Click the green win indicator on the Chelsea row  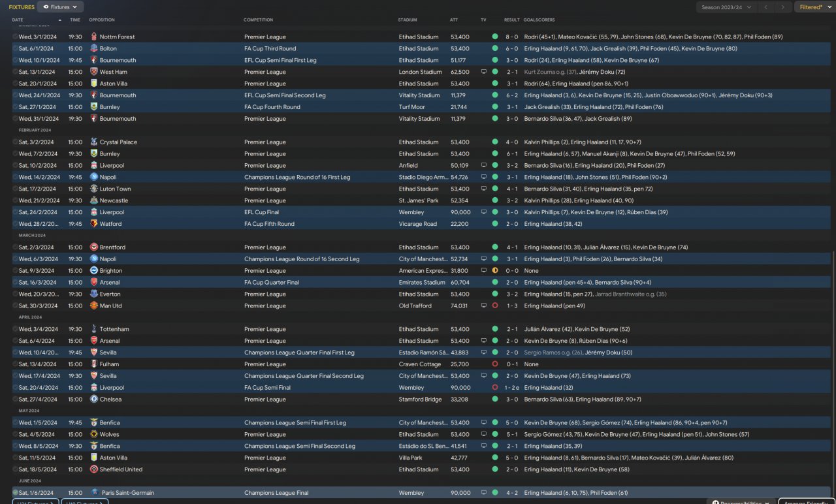click(495, 400)
